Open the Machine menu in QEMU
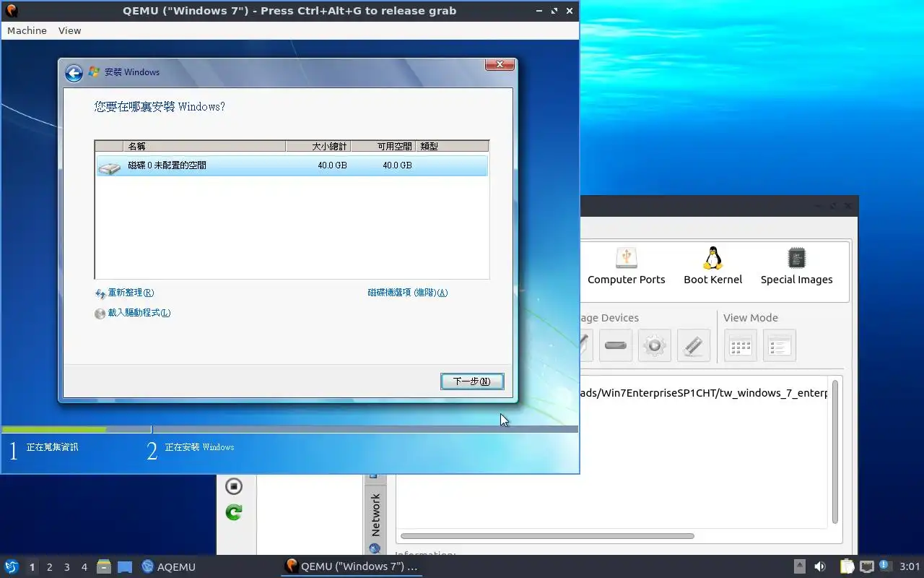Screen dimensions: 924x578 tap(27, 30)
